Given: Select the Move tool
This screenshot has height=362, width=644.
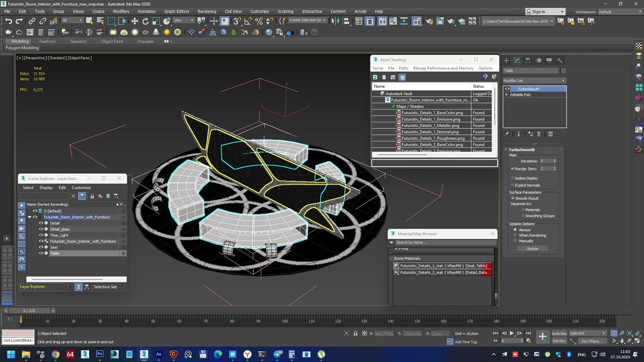Looking at the screenshot, I should pyautogui.click(x=135, y=21).
